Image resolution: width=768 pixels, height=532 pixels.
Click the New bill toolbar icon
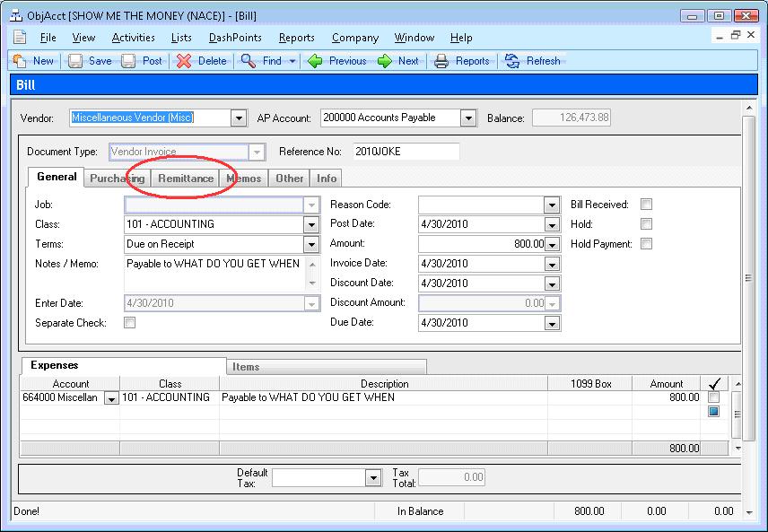(x=20, y=61)
